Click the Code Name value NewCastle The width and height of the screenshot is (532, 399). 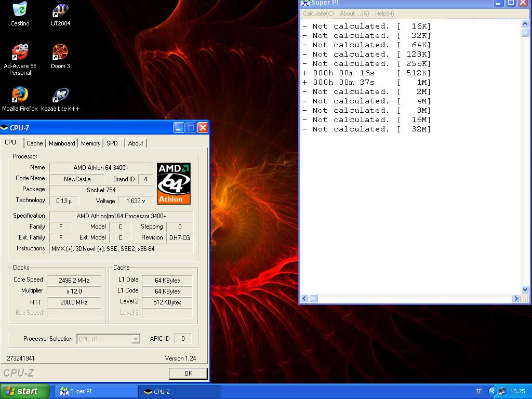(x=77, y=179)
